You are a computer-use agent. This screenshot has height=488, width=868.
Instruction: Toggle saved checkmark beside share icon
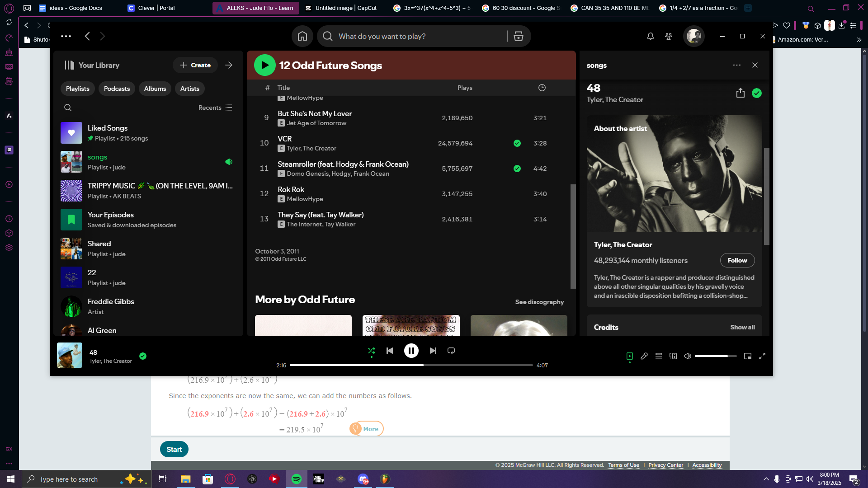coord(757,93)
